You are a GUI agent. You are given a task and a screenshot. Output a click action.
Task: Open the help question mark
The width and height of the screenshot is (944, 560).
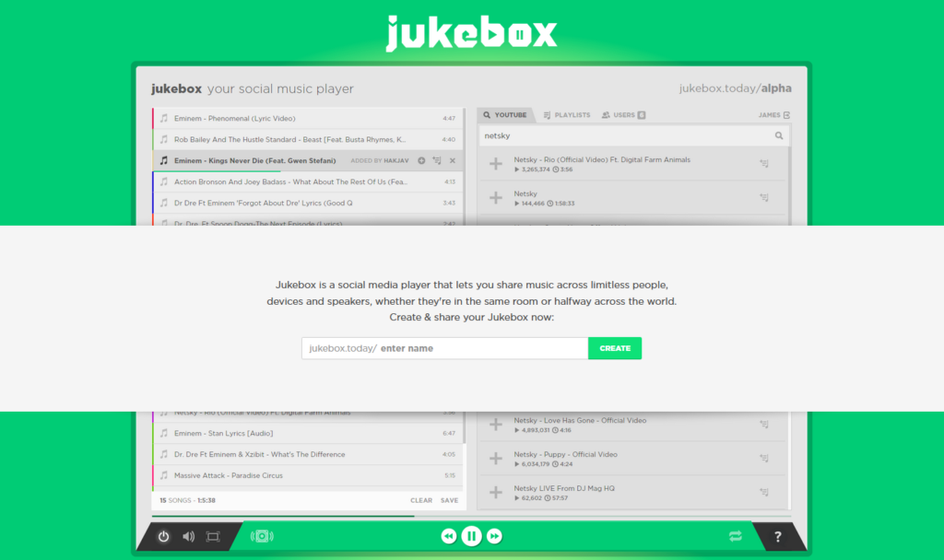coord(778,537)
